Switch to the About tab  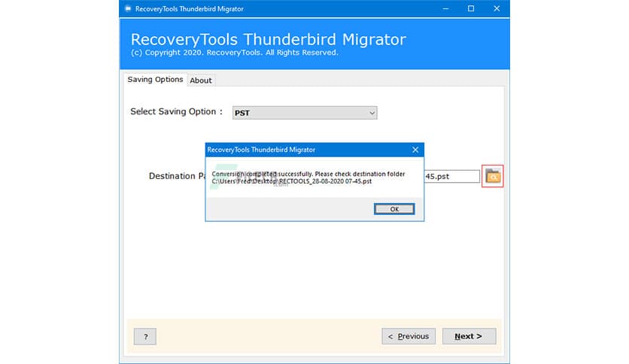coord(201,80)
